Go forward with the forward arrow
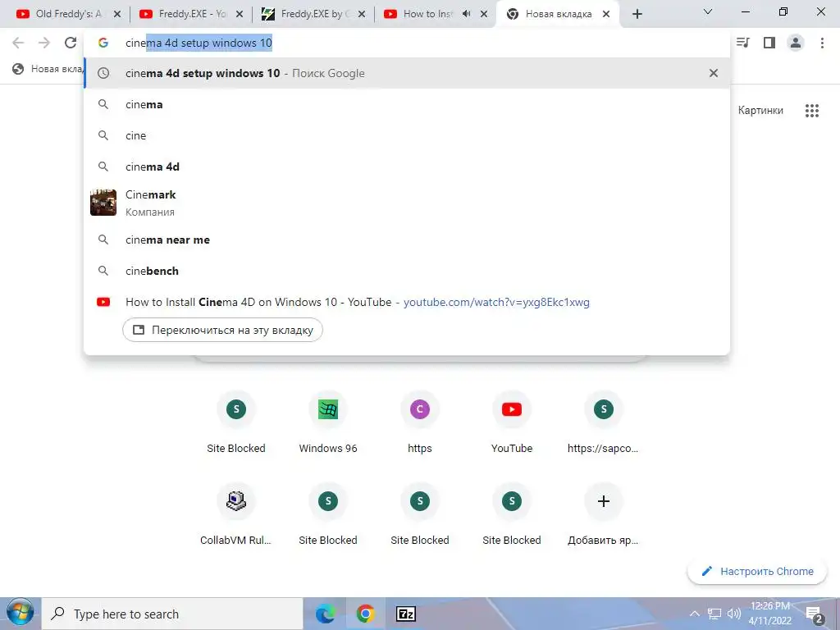 44,43
